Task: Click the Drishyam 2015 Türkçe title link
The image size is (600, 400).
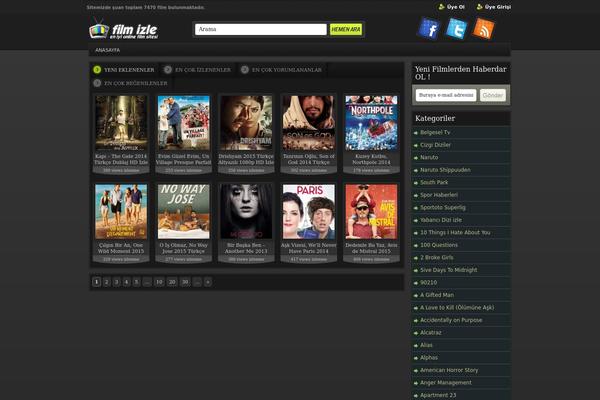Action: (x=246, y=159)
